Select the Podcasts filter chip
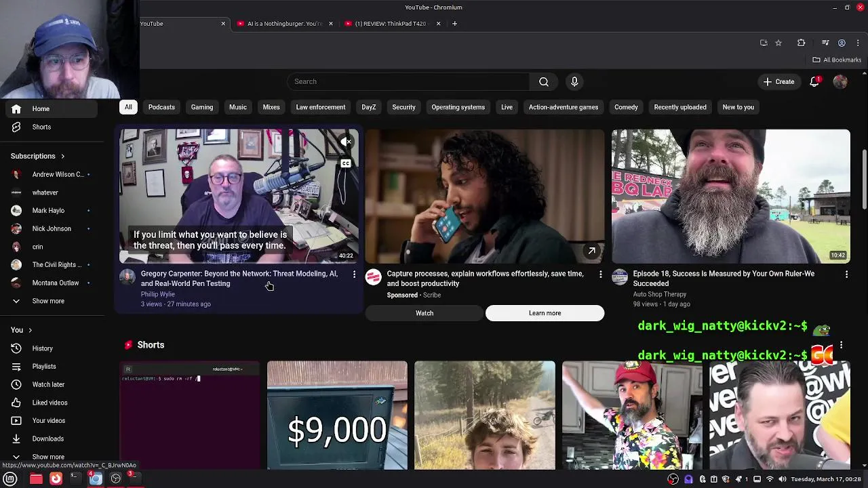 [161, 107]
